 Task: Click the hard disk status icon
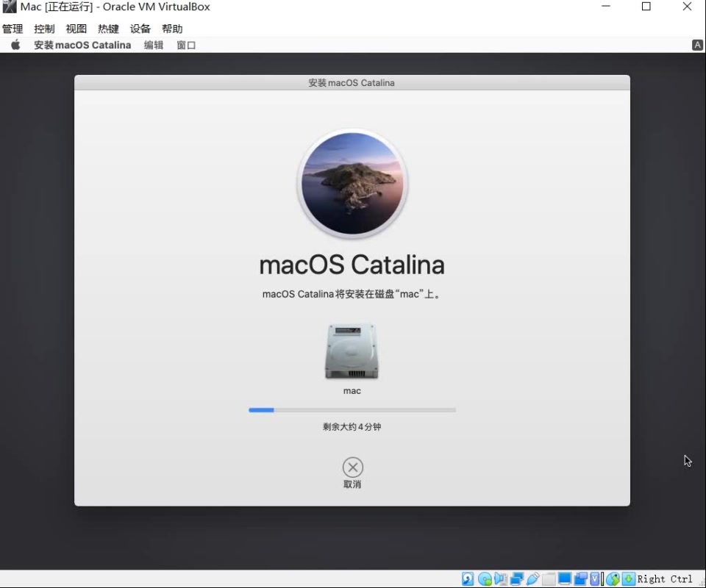(466, 578)
